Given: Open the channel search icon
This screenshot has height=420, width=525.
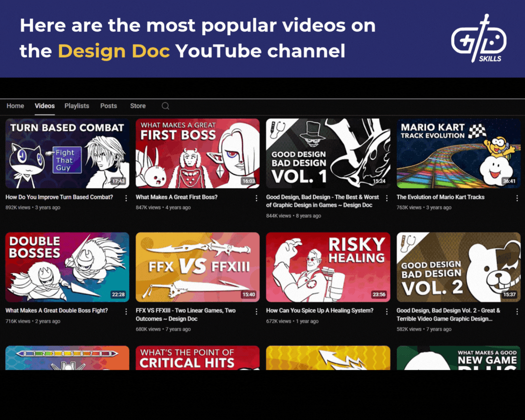Looking at the screenshot, I should [165, 106].
